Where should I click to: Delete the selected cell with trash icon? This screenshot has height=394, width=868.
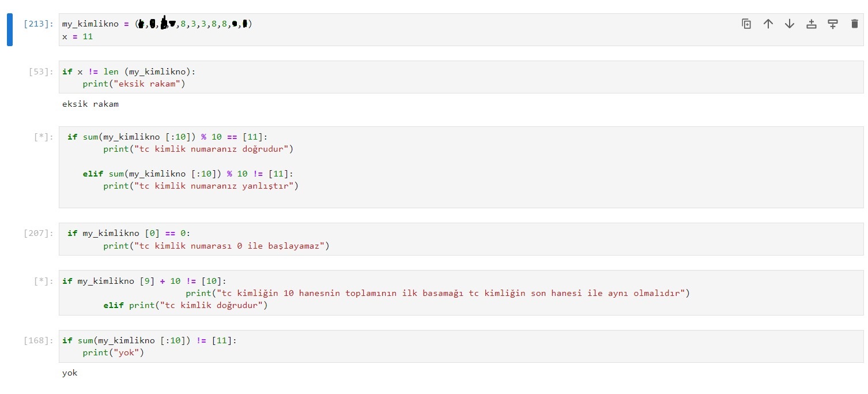point(854,24)
